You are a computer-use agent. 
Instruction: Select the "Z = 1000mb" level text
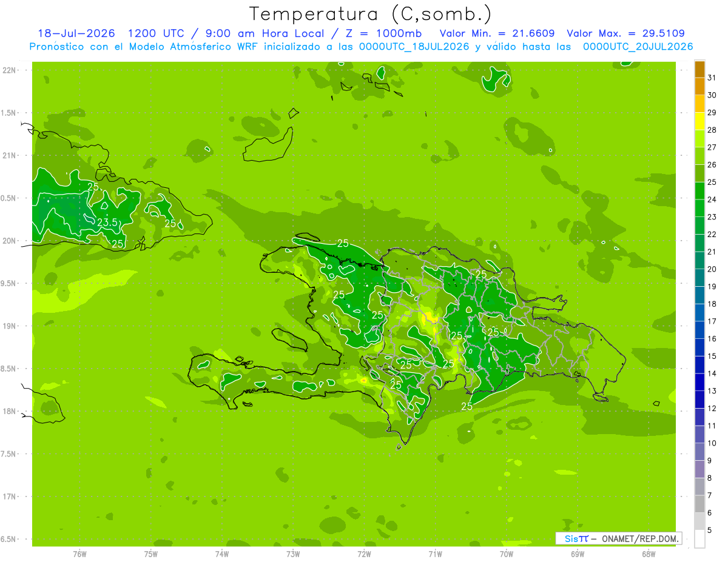pyautogui.click(x=379, y=33)
